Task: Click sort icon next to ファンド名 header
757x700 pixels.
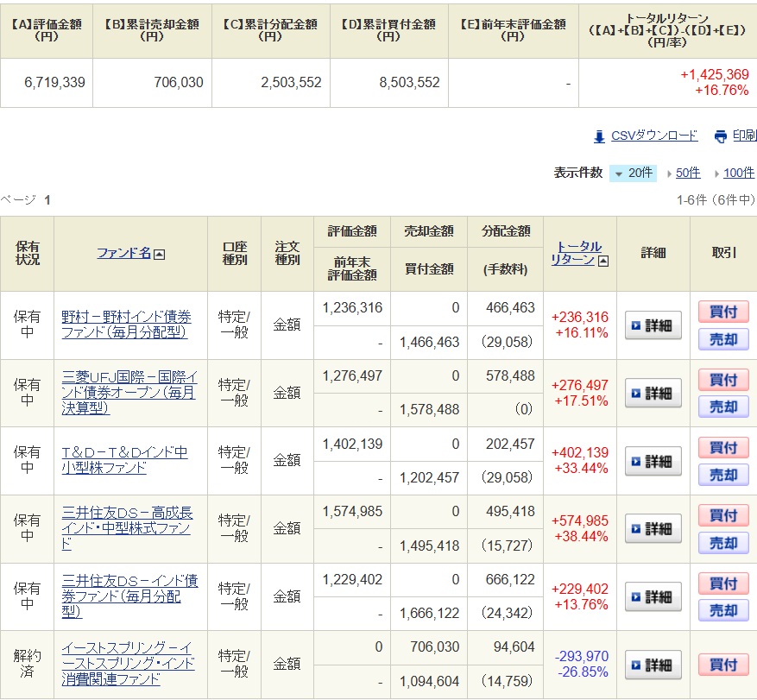Action: pos(160,254)
